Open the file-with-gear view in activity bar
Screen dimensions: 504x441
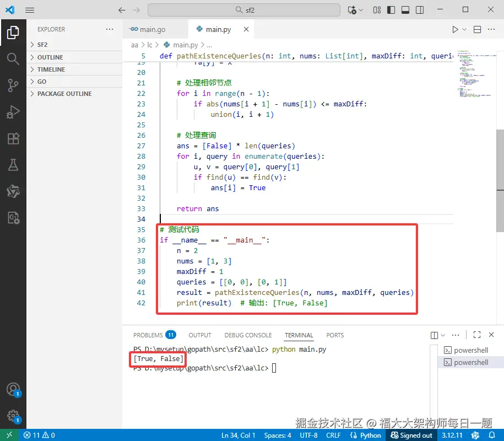(13, 218)
